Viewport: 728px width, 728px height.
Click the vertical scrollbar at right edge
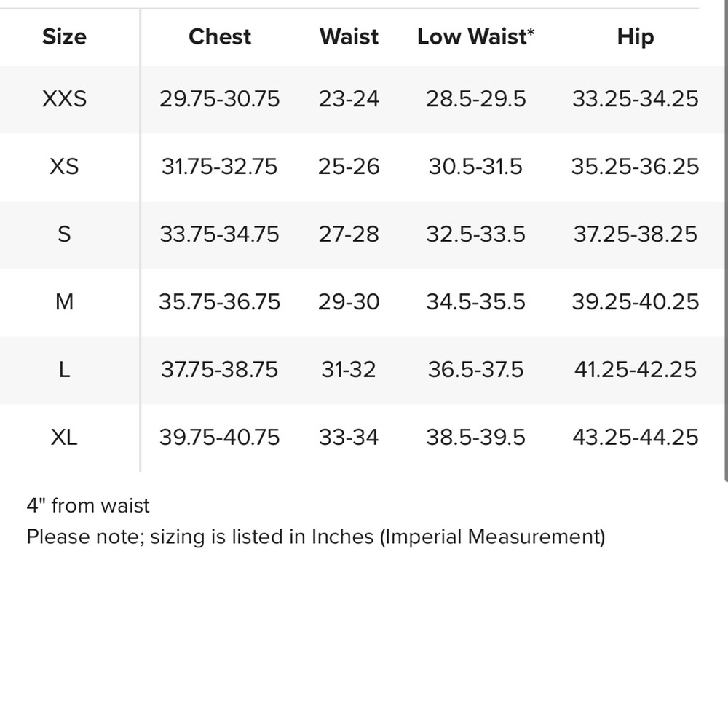[x=726, y=242]
